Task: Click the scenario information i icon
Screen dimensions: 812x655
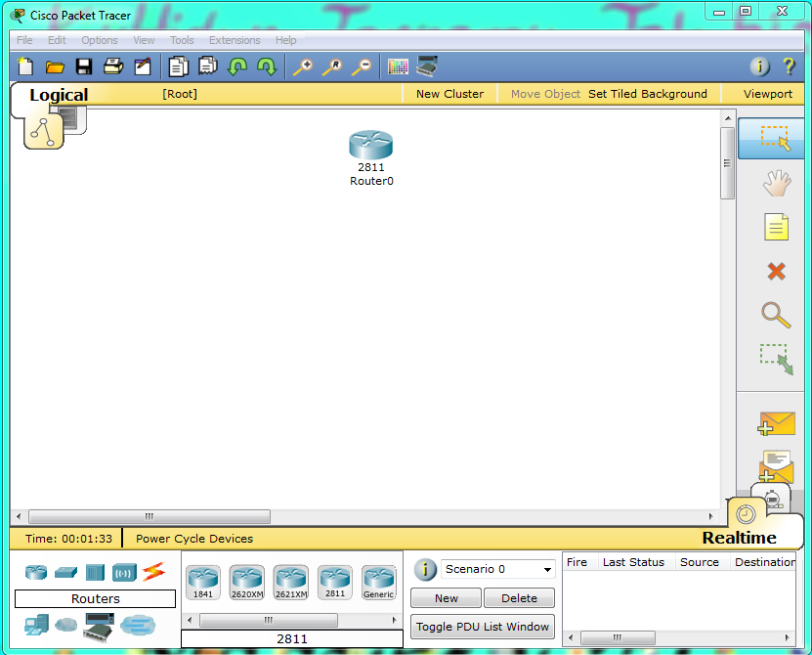Action: pyautogui.click(x=425, y=570)
